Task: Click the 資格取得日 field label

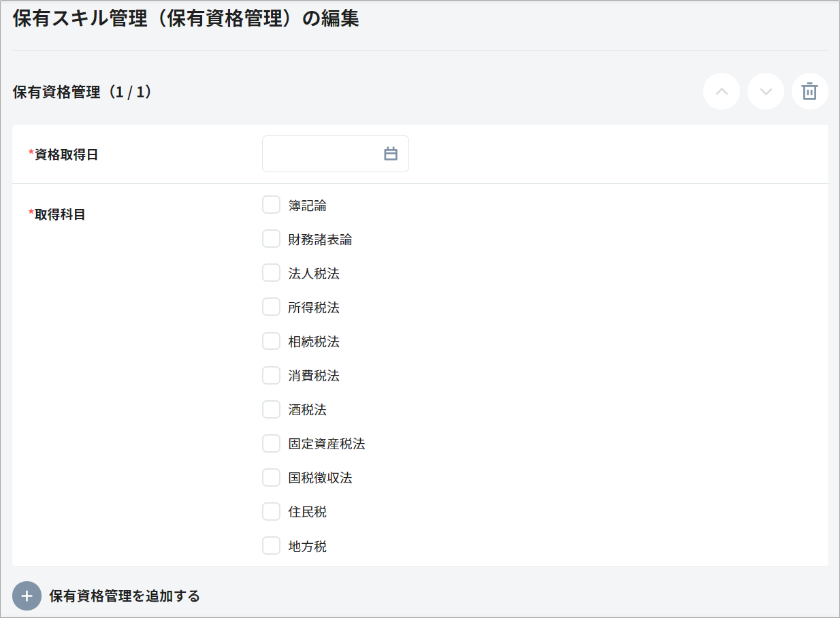Action: click(66, 154)
